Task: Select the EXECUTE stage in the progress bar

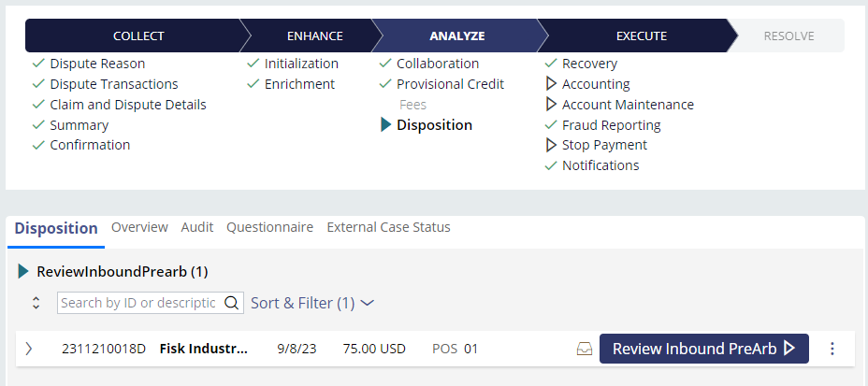Action: [x=641, y=36]
